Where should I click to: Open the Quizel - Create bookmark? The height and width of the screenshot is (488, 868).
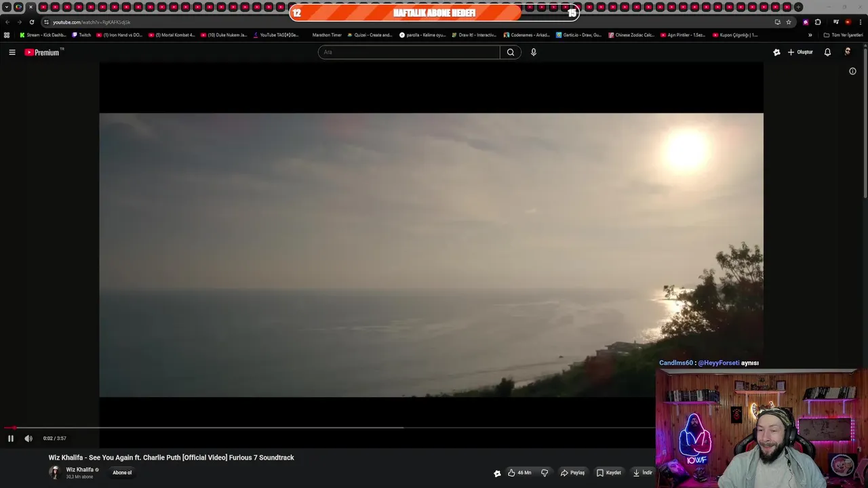(370, 35)
